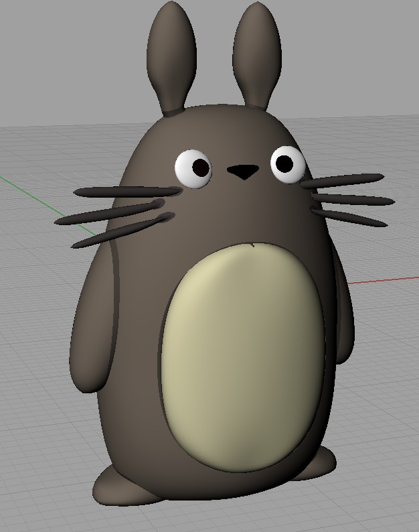Select the left ear of the model

point(171,54)
